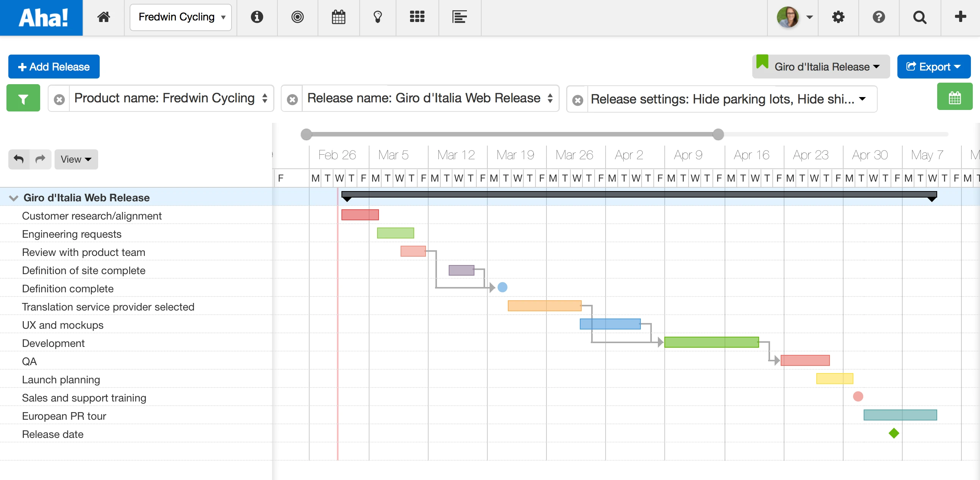Screen dimensions: 980x480
Task: Open the Export menu
Action: (x=933, y=67)
